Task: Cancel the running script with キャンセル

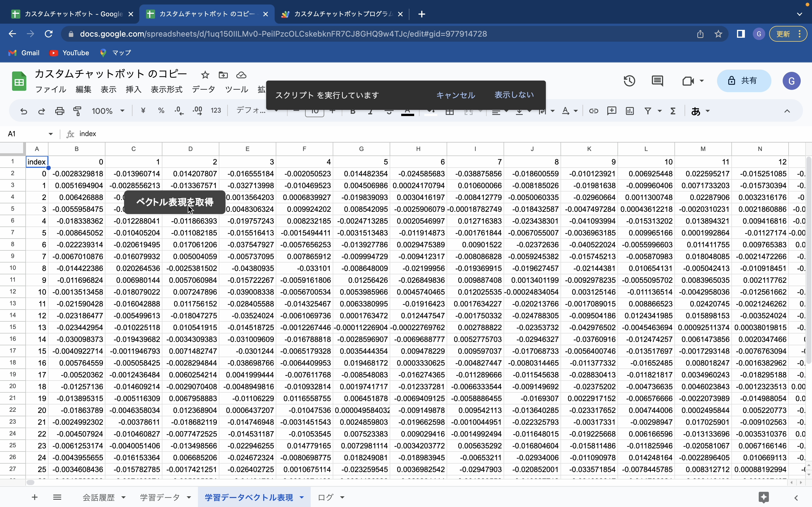Action: (x=455, y=95)
